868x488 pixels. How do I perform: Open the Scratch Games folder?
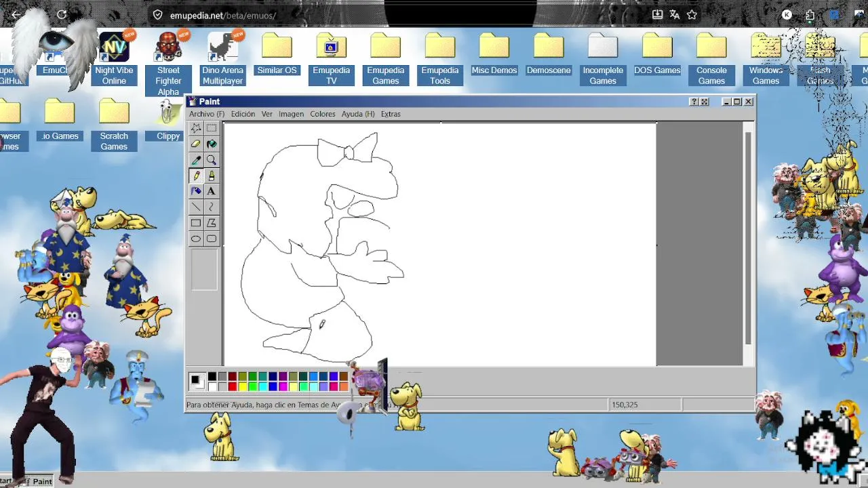click(114, 125)
